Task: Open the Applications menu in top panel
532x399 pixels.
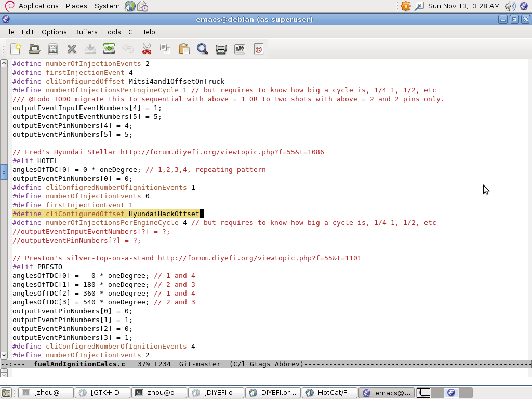Action: click(38, 6)
